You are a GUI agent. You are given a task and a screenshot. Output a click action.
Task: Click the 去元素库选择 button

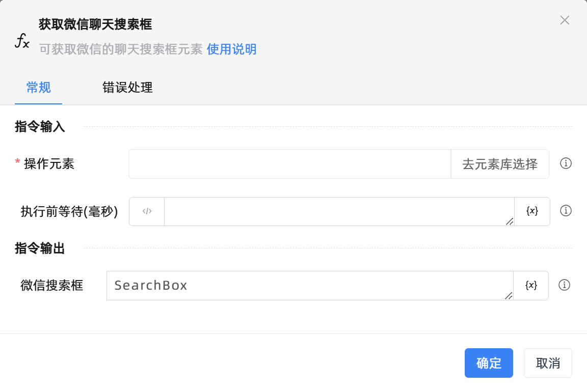point(500,164)
